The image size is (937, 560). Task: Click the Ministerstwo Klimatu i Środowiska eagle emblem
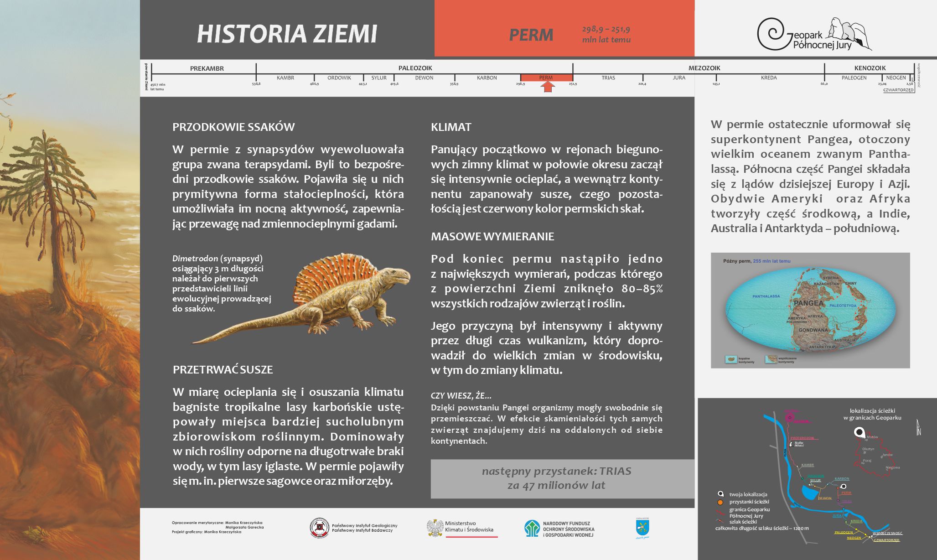(435, 528)
